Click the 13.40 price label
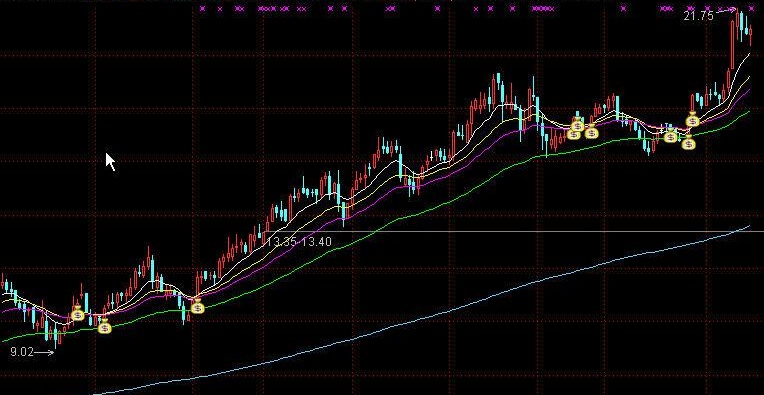764x395 pixels. (x=317, y=242)
